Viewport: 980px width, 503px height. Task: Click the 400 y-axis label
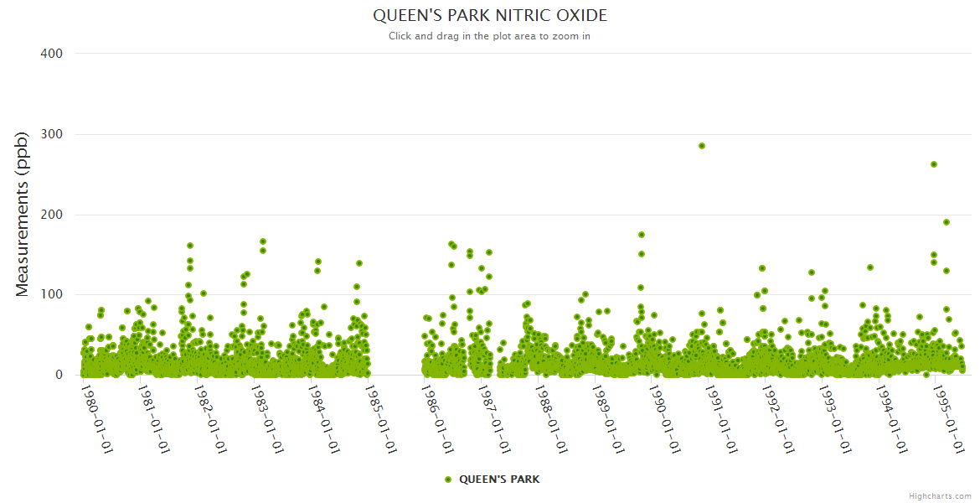[x=52, y=54]
